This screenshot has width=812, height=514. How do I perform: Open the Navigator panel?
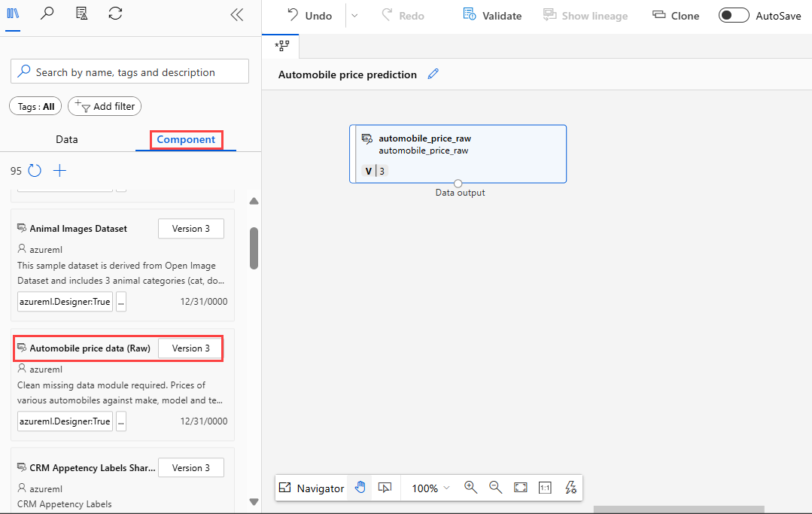312,488
